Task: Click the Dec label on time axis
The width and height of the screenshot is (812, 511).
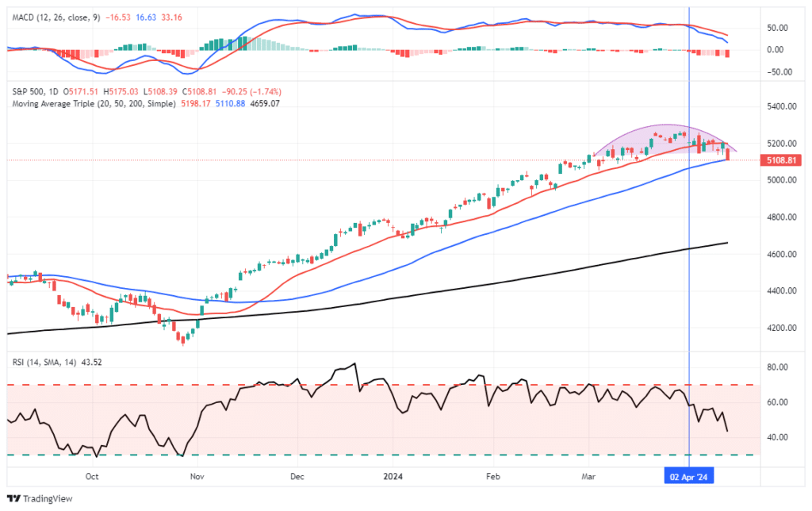Action: tap(297, 476)
